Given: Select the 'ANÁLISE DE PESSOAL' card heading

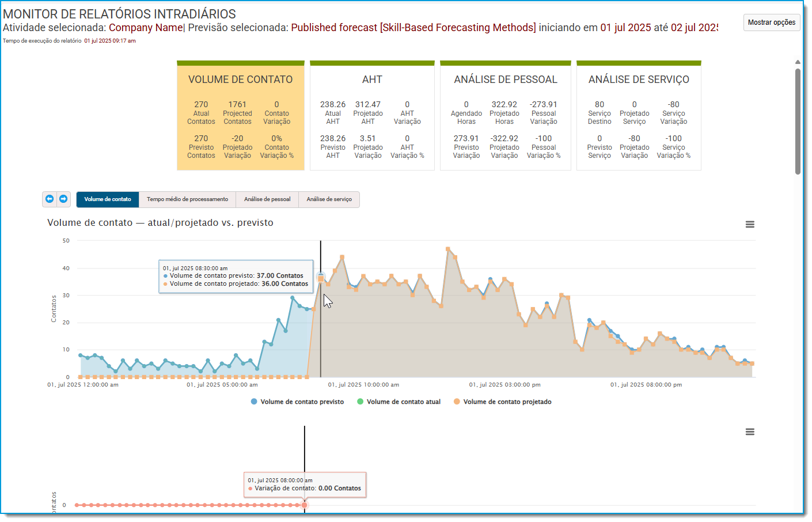Looking at the screenshot, I should pos(506,80).
